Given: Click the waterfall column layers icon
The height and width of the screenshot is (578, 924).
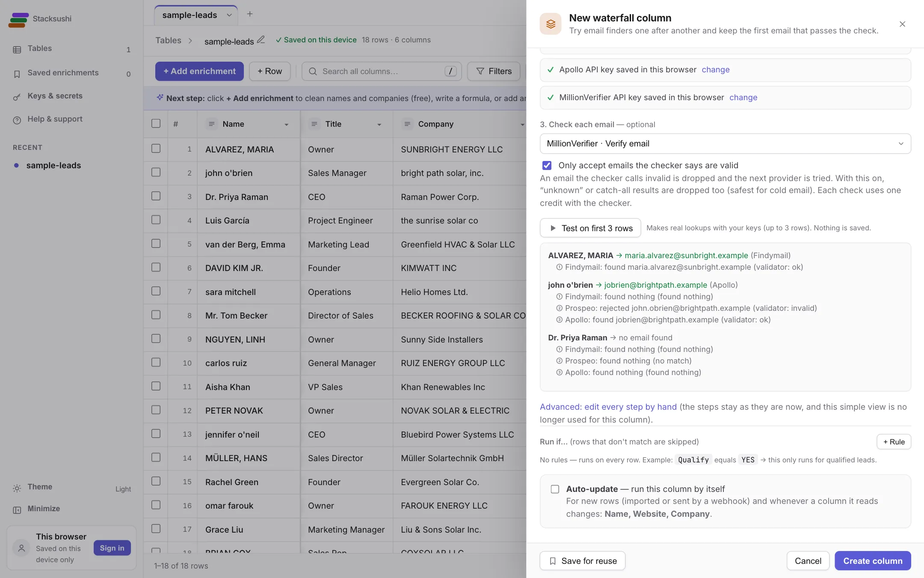Looking at the screenshot, I should pyautogui.click(x=551, y=24).
